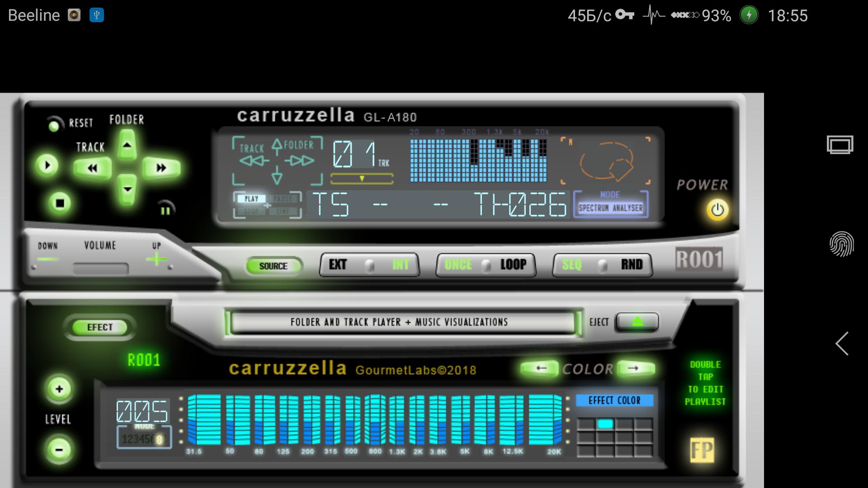Tap the 800 Hz equalizer band
This screenshot has width=868, height=488.
[375, 420]
